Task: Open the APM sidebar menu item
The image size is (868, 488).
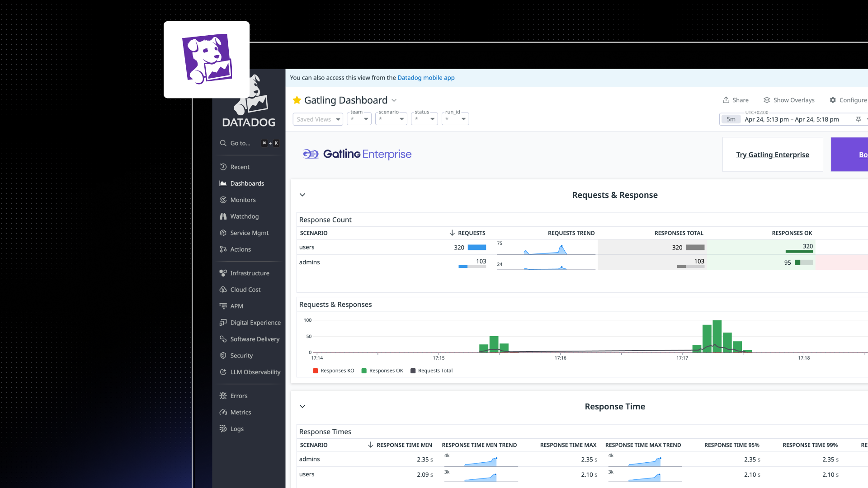Action: coord(236,306)
